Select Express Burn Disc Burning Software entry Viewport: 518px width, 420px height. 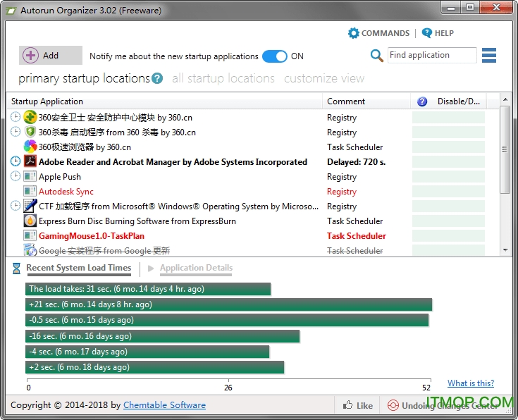tap(137, 221)
